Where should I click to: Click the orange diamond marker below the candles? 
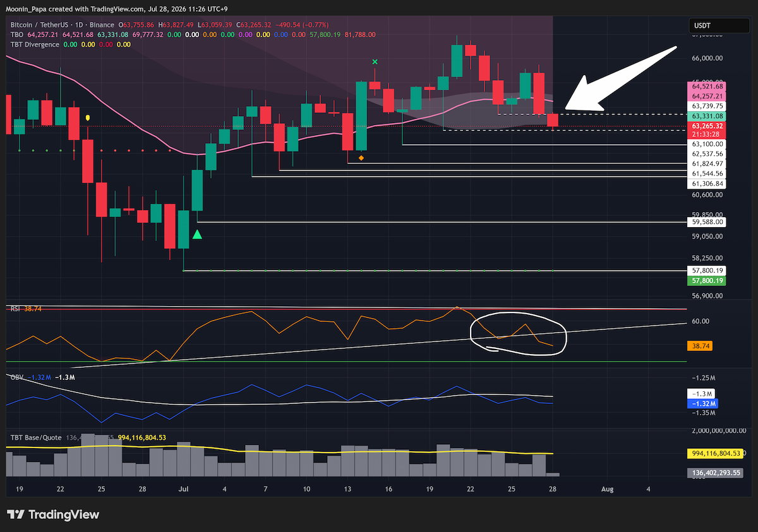tap(361, 158)
